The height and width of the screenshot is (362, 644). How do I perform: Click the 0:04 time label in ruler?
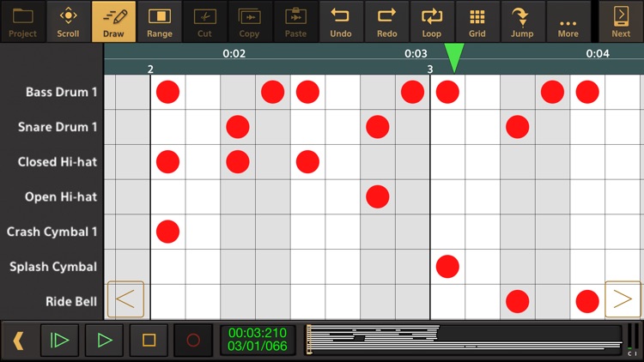(598, 53)
